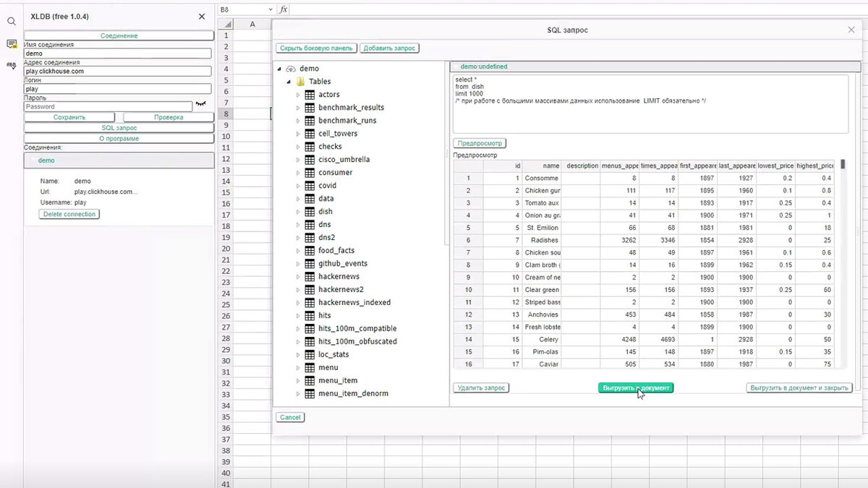Expand the github_events table node
This screenshot has height=488, width=868.
[x=297, y=264]
